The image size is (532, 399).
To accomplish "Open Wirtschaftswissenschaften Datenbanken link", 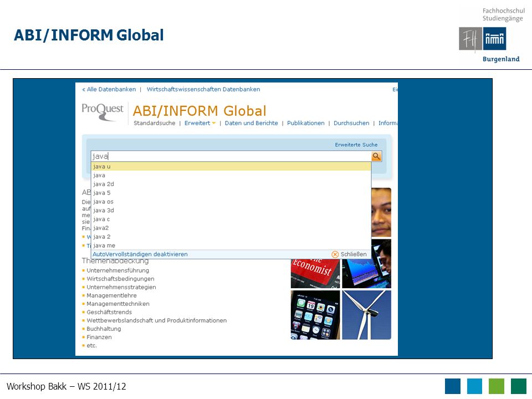I will tap(203, 89).
